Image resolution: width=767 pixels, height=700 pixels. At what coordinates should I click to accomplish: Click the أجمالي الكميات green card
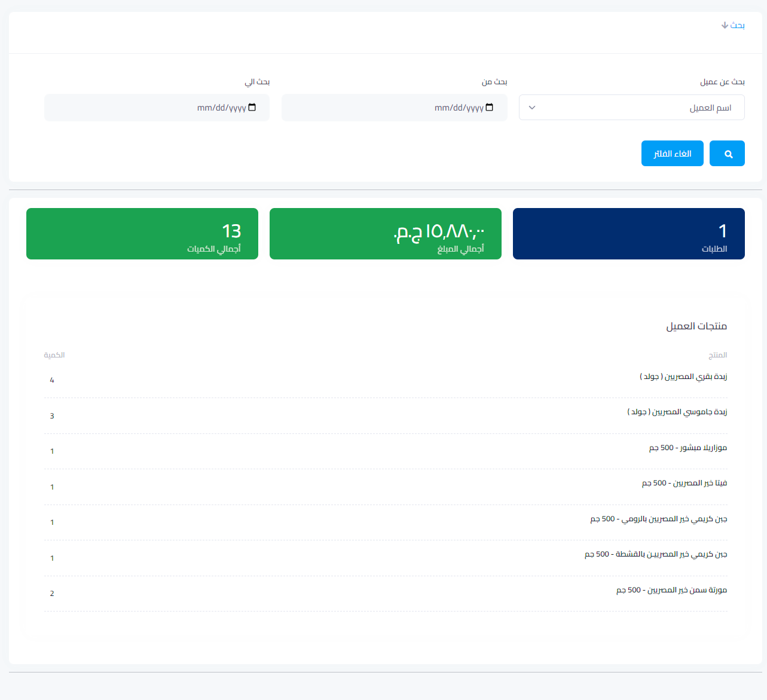(142, 234)
